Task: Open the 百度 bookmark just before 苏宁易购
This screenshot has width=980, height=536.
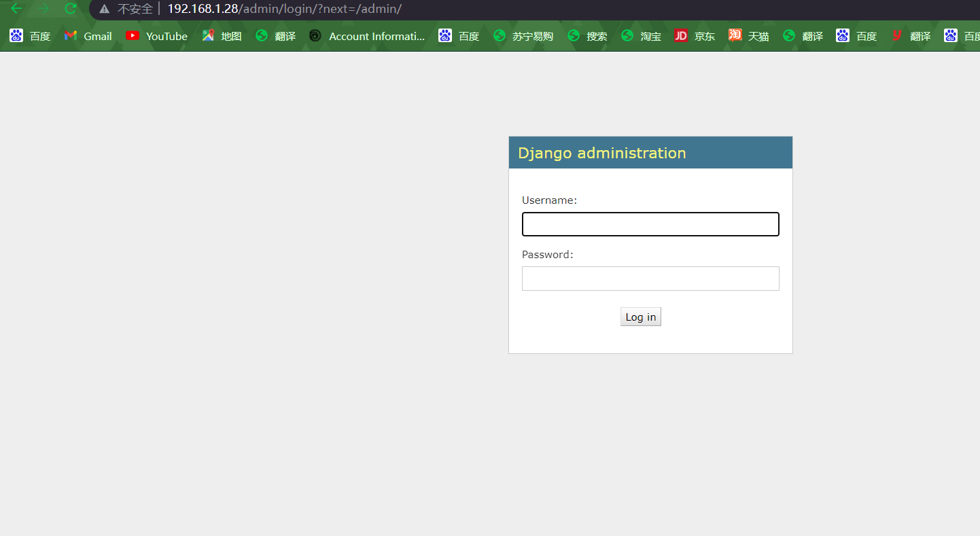Action: (x=459, y=36)
